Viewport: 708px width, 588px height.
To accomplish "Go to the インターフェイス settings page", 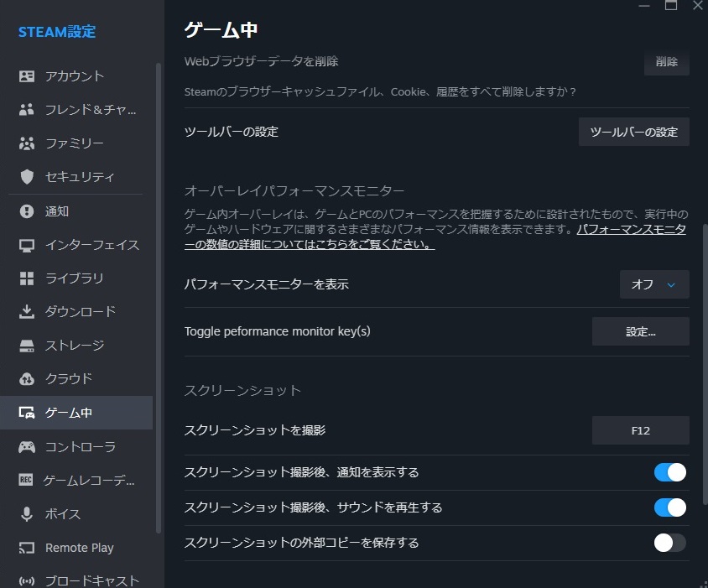I will [x=91, y=245].
